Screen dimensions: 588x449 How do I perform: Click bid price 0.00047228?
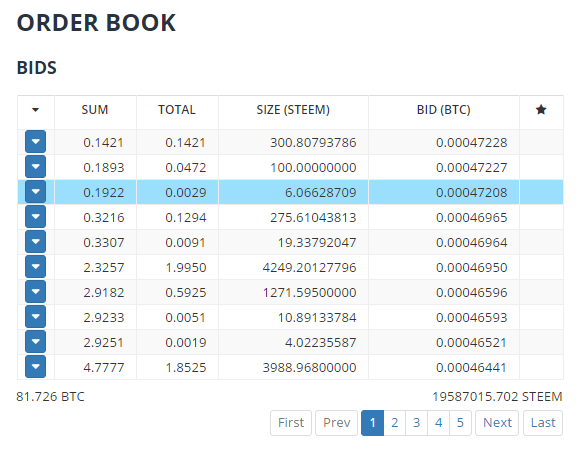point(472,143)
